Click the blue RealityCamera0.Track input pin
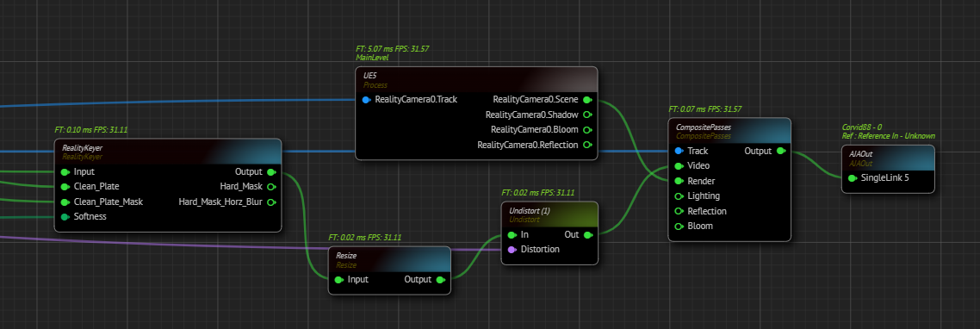Viewport: 980px width, 329px height. (366, 99)
